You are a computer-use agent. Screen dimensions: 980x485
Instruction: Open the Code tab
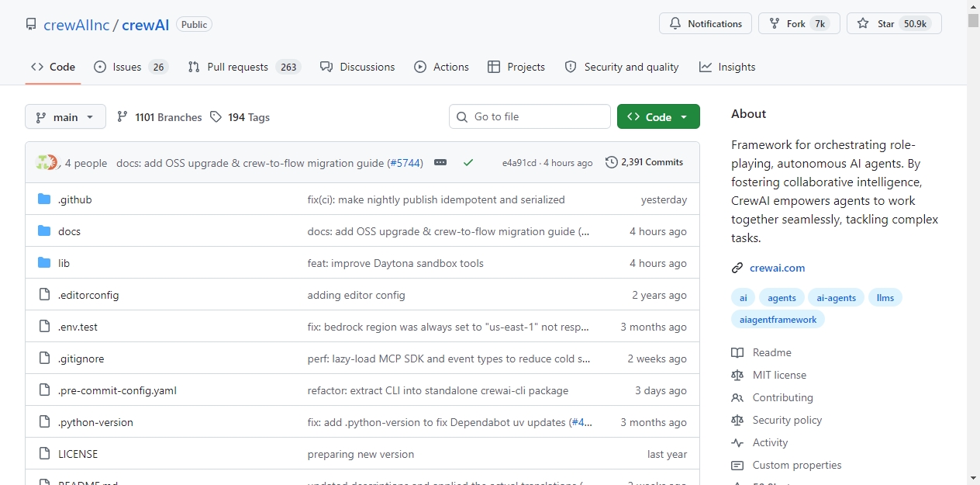[x=53, y=68]
